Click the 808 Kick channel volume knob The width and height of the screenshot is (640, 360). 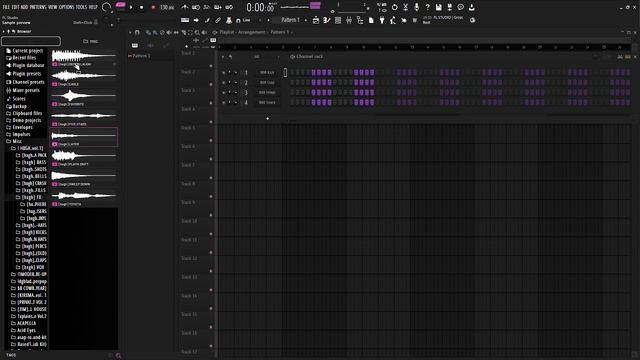tap(236, 73)
